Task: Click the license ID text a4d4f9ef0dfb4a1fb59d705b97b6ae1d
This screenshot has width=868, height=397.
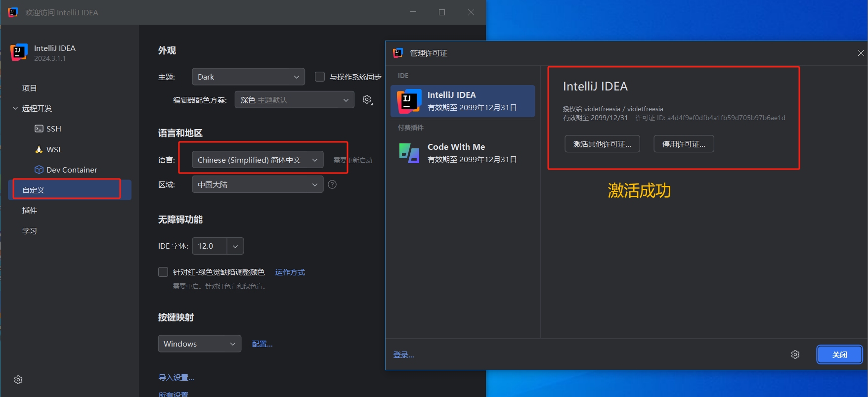Action: pyautogui.click(x=726, y=118)
